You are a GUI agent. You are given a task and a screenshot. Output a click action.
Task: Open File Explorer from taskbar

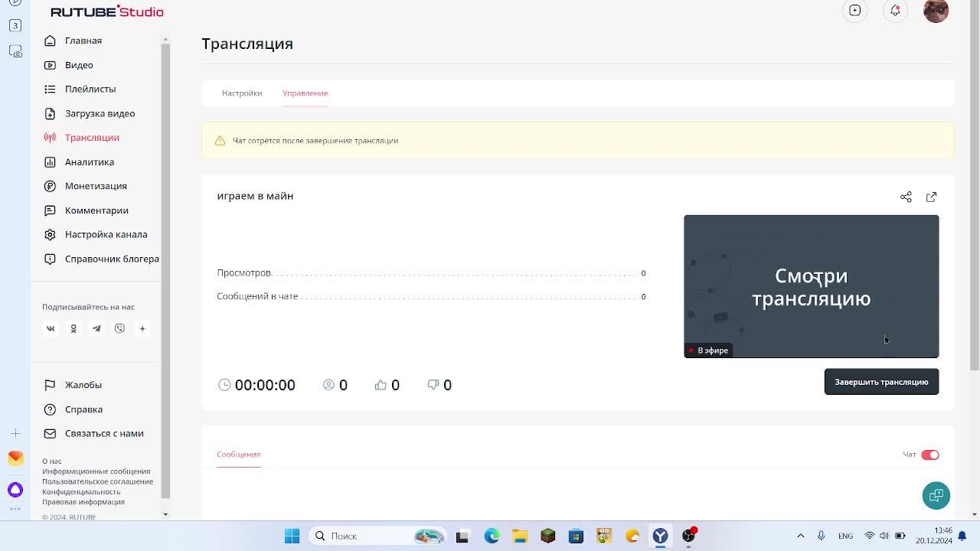(x=520, y=536)
